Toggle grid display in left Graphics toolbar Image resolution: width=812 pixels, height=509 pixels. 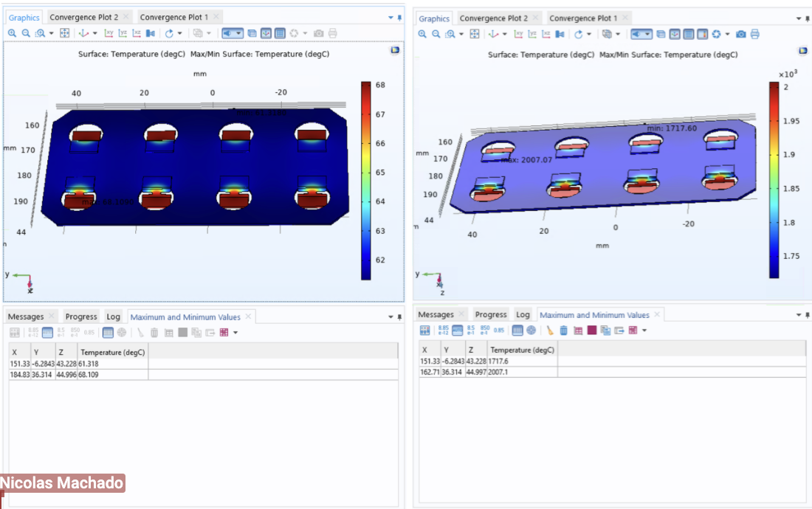[x=280, y=33]
